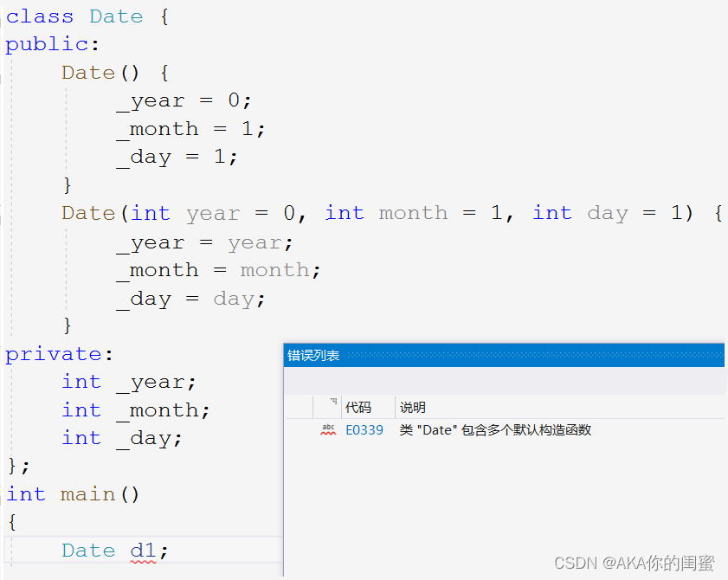Click the "_month = 1;" statement

click(x=190, y=130)
